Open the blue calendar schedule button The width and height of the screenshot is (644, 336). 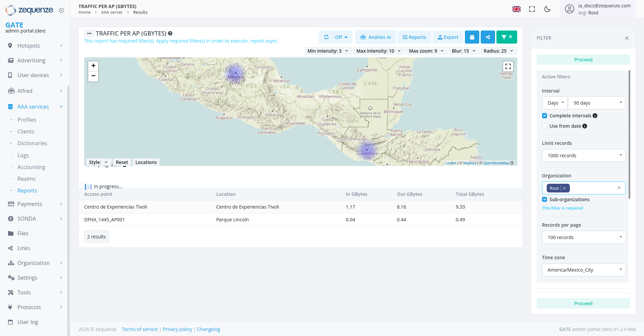[x=472, y=37]
